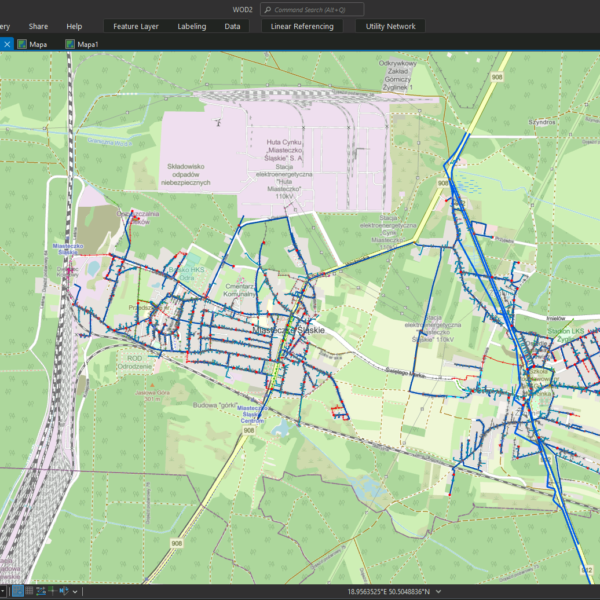Image resolution: width=600 pixels, height=600 pixels.
Task: Open the Labeling ribbon tab
Action: pyautogui.click(x=191, y=26)
